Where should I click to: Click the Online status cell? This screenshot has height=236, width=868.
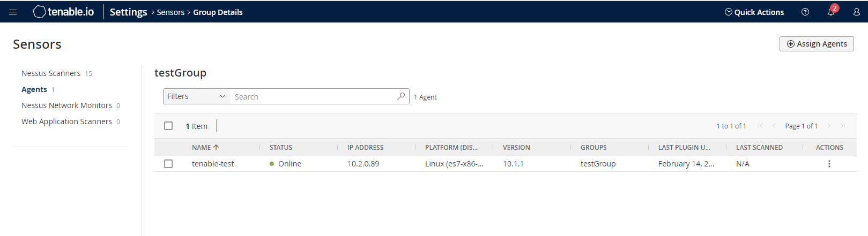point(285,164)
